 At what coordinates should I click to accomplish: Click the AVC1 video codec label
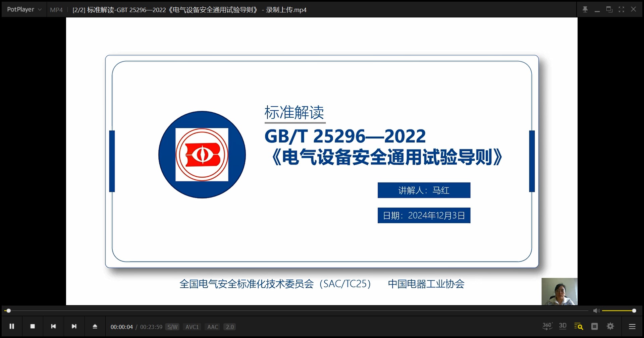click(192, 327)
